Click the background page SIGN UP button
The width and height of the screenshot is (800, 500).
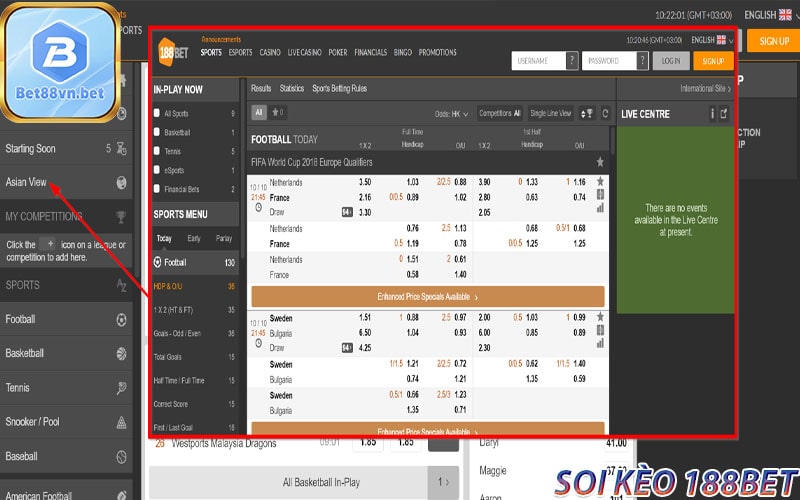point(773,41)
